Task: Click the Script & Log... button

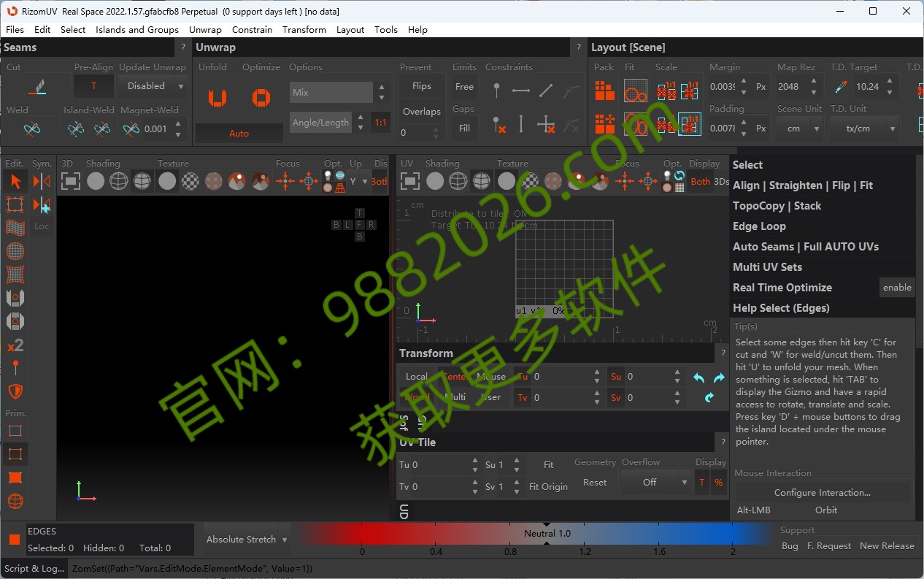Action: click(34, 568)
